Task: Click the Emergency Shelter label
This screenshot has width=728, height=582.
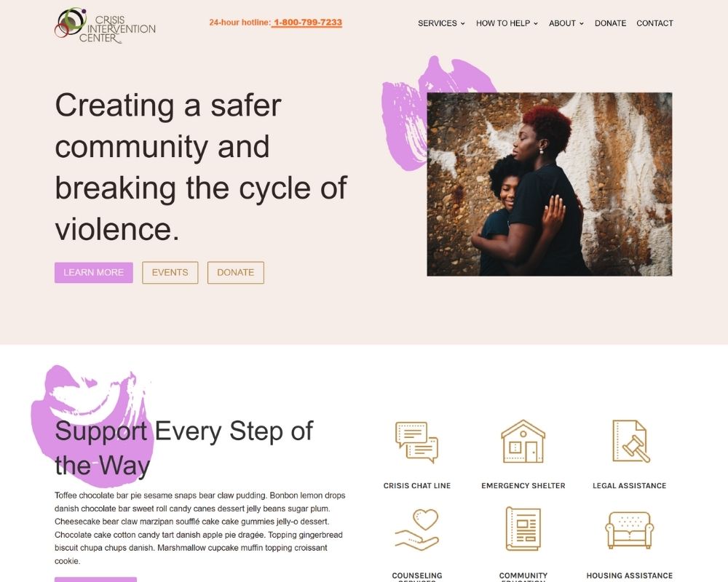Action: (x=523, y=485)
